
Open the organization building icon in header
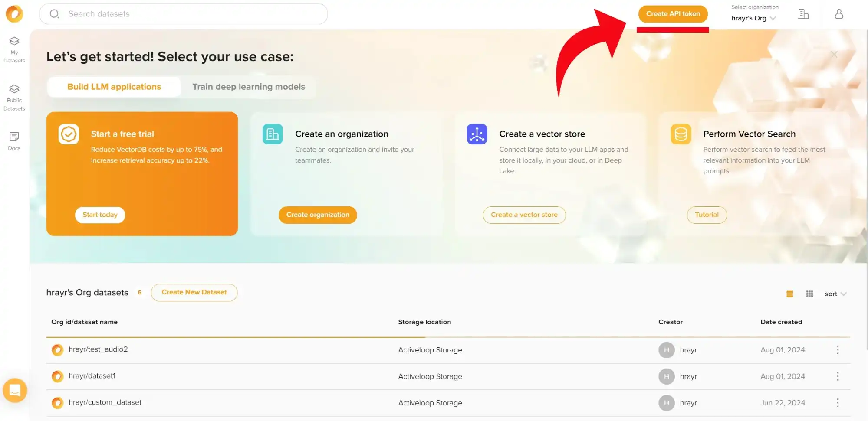pos(803,14)
